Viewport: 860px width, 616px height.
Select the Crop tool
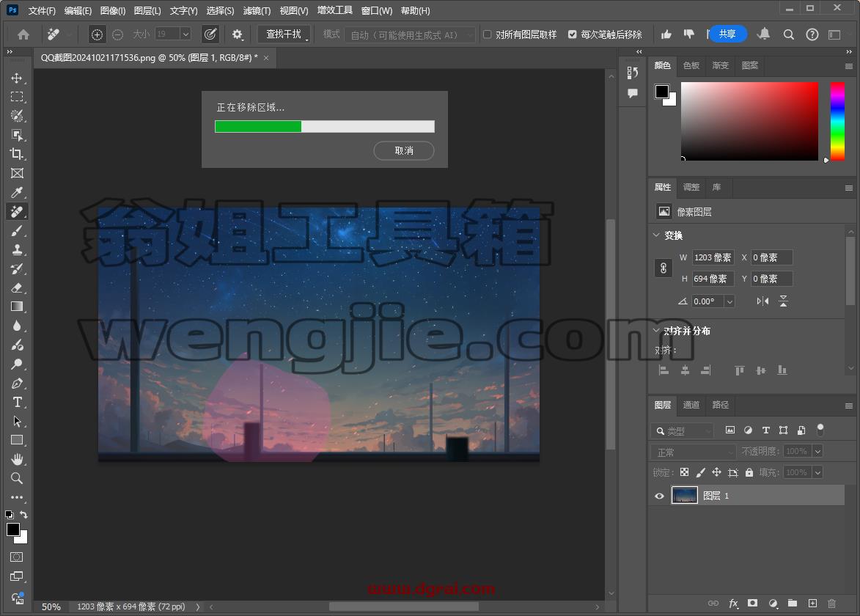tap(17, 154)
